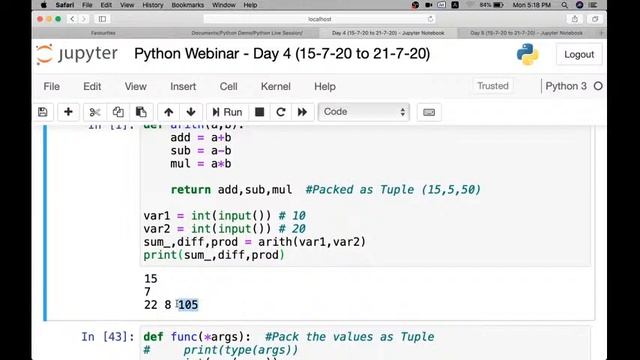Open the notebook Edit menu
Screen dimensions: 640x360
pyautogui.click(x=92, y=87)
